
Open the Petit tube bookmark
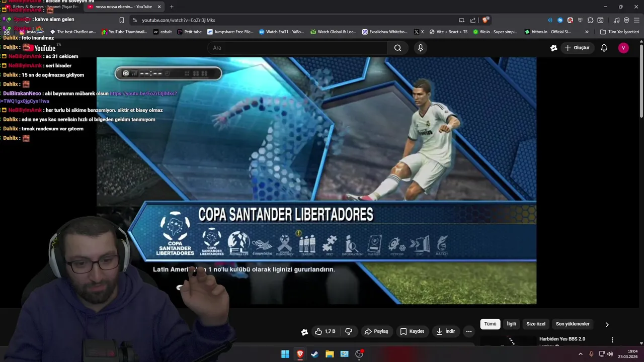[189, 32]
